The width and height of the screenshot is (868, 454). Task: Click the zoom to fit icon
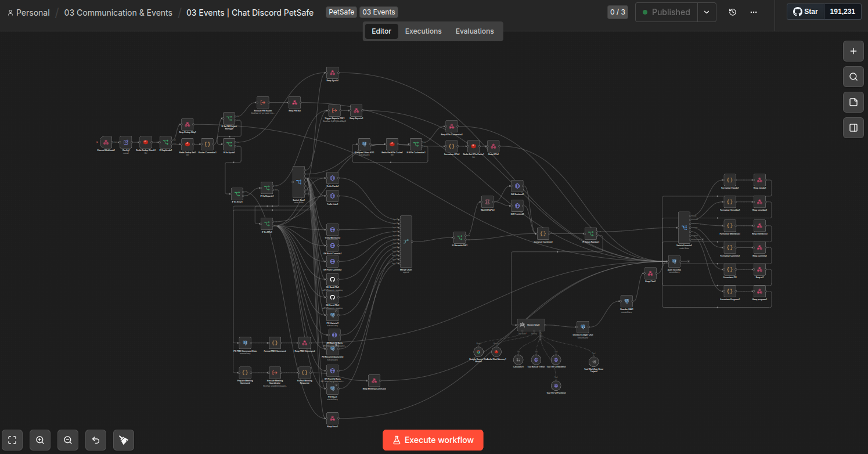[x=12, y=440]
